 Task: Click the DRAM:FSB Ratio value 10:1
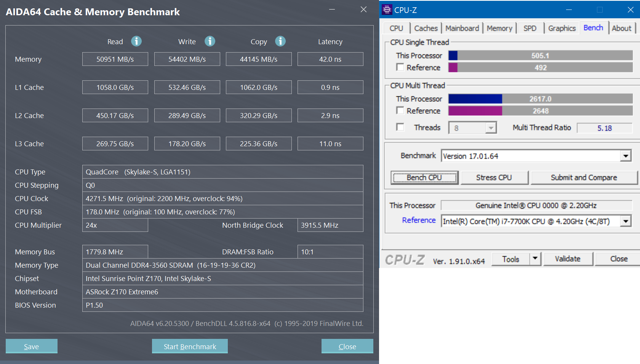(x=330, y=252)
